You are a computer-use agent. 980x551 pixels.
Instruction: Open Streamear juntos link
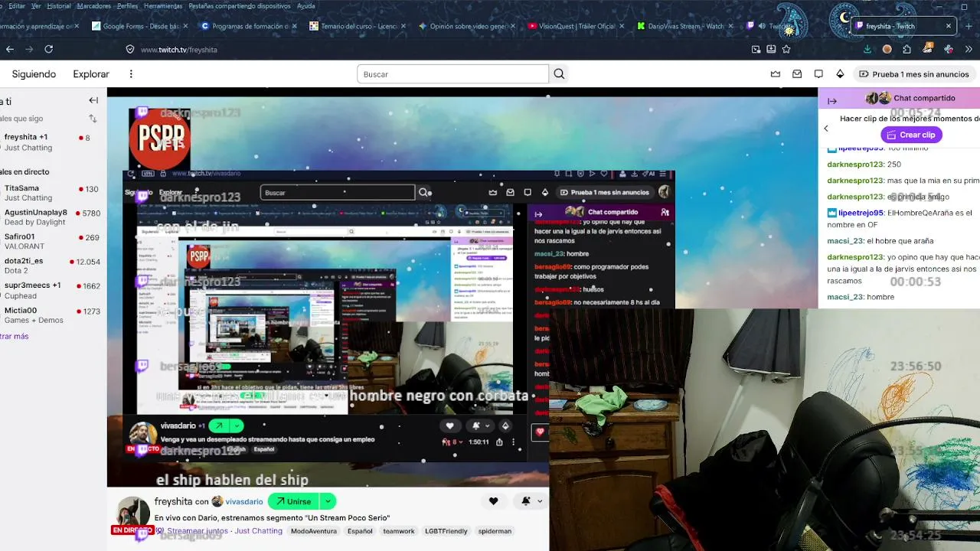point(198,531)
